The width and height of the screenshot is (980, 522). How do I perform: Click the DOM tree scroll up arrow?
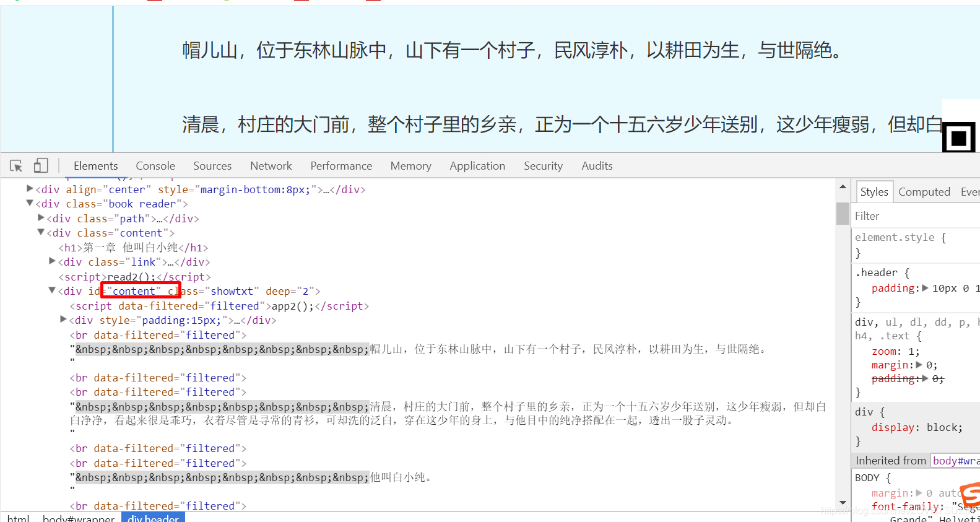tap(843, 186)
